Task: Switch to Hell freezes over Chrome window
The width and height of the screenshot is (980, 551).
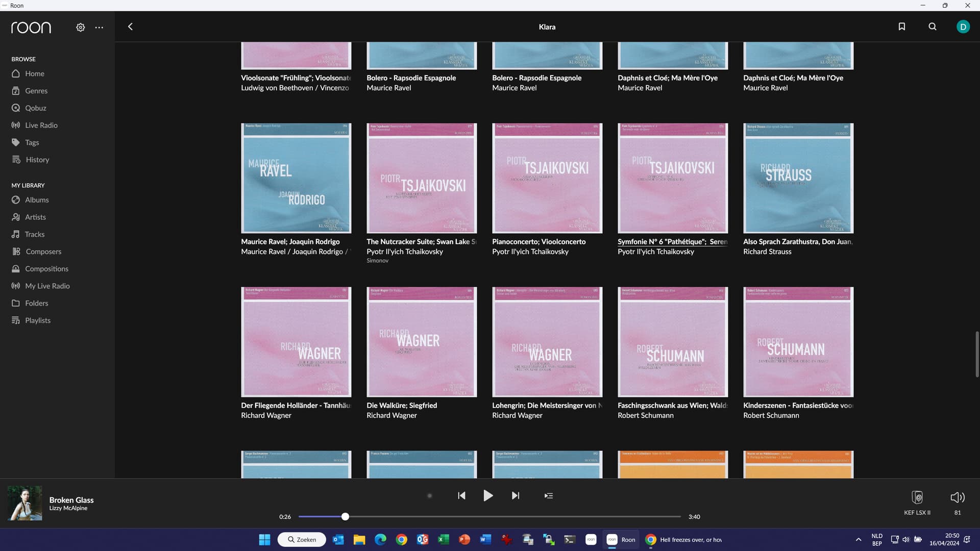Action: tap(684, 540)
